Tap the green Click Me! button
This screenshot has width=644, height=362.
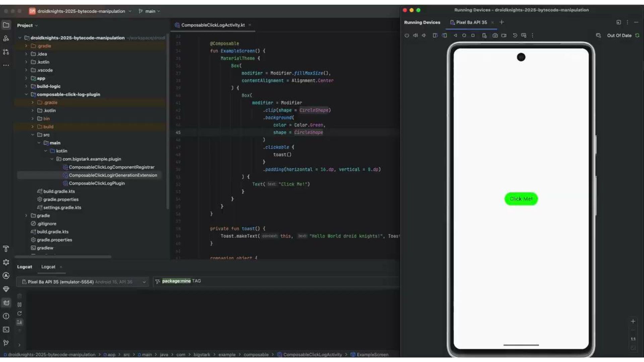pos(521,199)
